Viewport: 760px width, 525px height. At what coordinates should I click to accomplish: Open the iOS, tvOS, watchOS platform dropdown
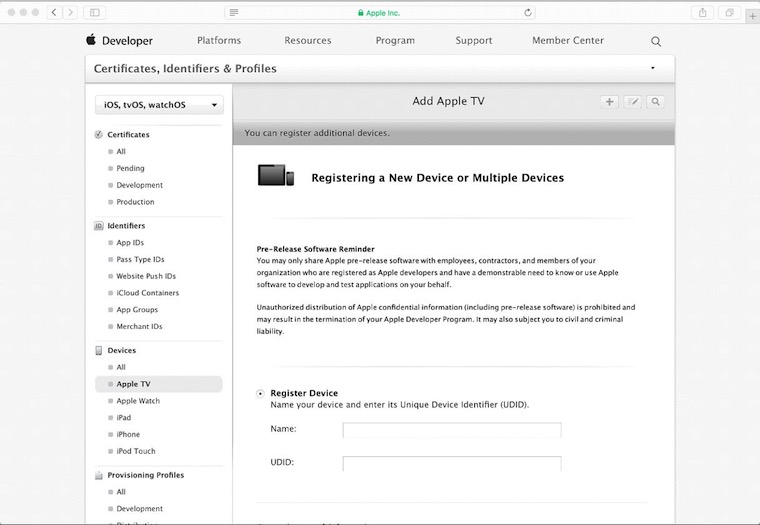pos(159,105)
